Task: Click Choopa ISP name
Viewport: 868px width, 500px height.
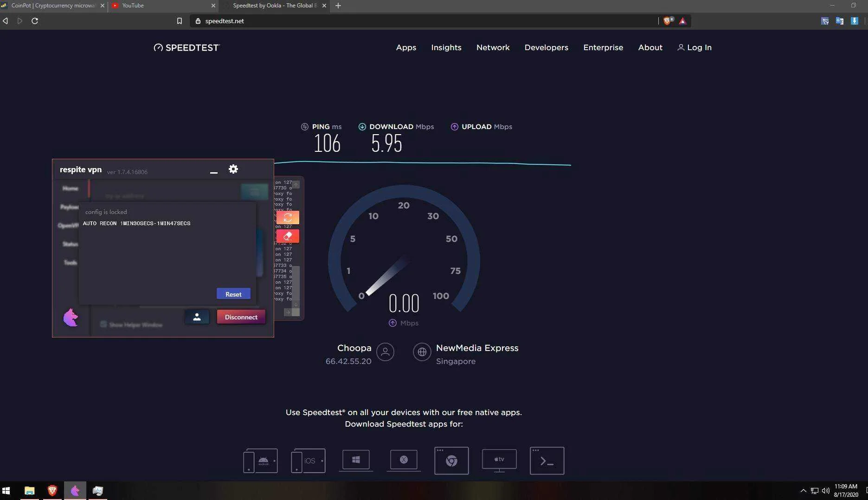Action: tap(354, 348)
